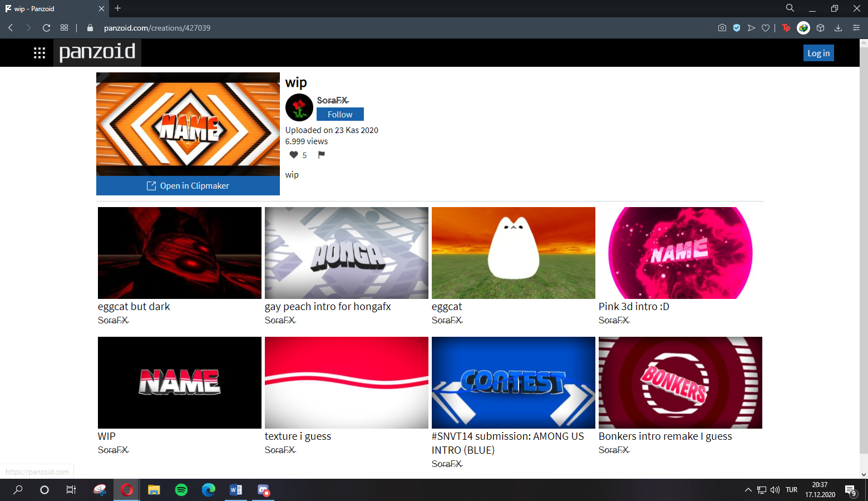Open browser downloads icon
The image size is (868, 501).
(x=838, y=28)
